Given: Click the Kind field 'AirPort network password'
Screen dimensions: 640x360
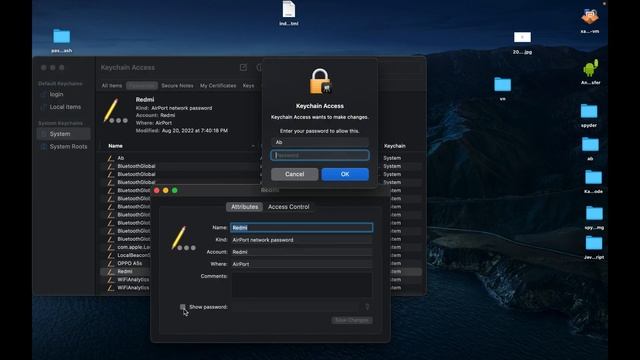Looking at the screenshot, I should pos(302,240).
